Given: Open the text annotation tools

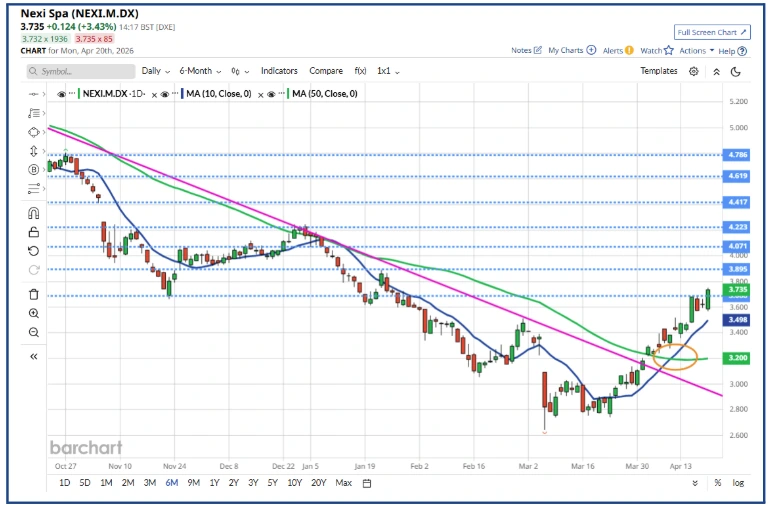Looking at the screenshot, I should tap(34, 189).
